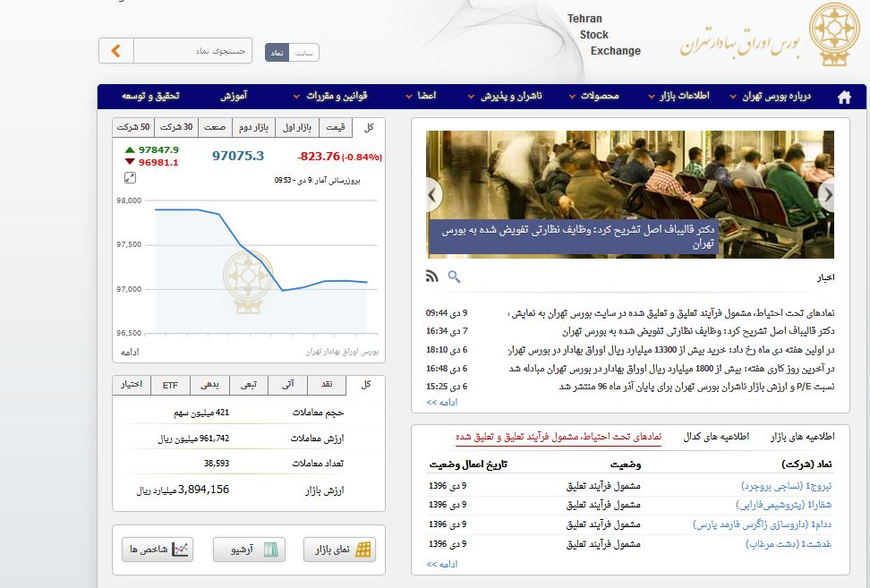
Task: Expand the درباره بورس تهران menu
Action: click(771, 97)
